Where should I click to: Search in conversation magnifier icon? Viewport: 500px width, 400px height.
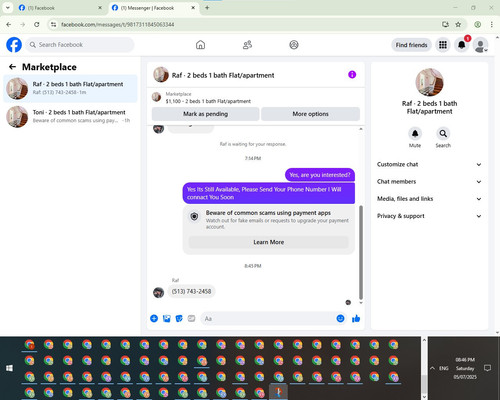pos(443,134)
